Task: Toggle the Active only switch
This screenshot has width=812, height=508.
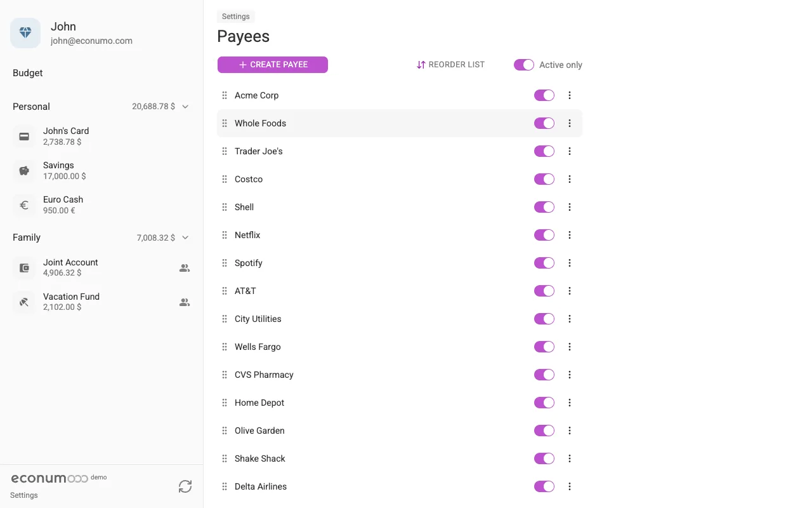Action: pos(524,65)
